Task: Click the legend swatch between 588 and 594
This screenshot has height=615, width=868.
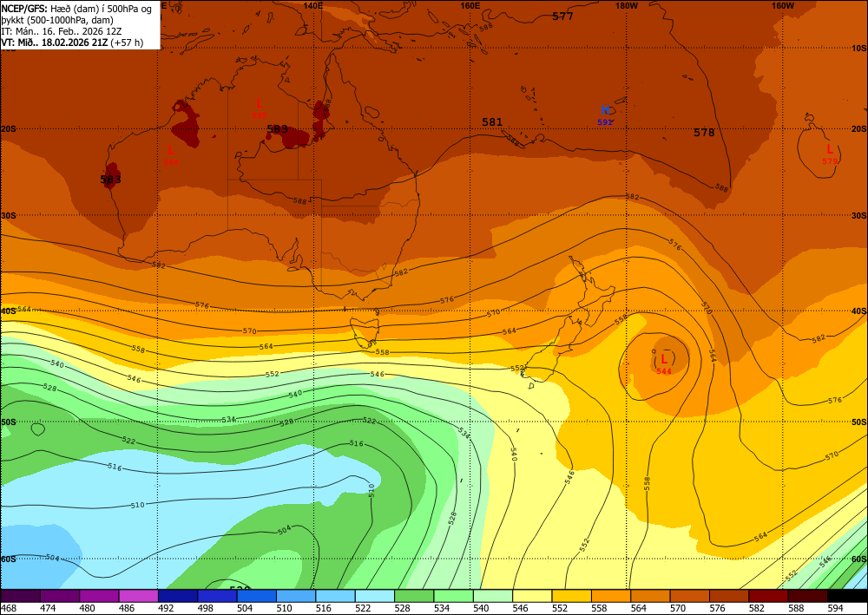Action: (x=806, y=596)
